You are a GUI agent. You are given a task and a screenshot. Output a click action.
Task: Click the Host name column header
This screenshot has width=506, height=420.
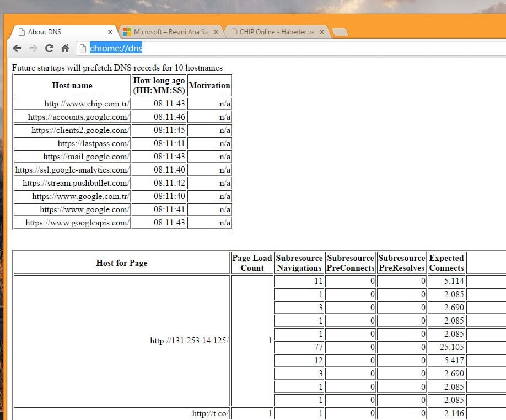pos(72,85)
